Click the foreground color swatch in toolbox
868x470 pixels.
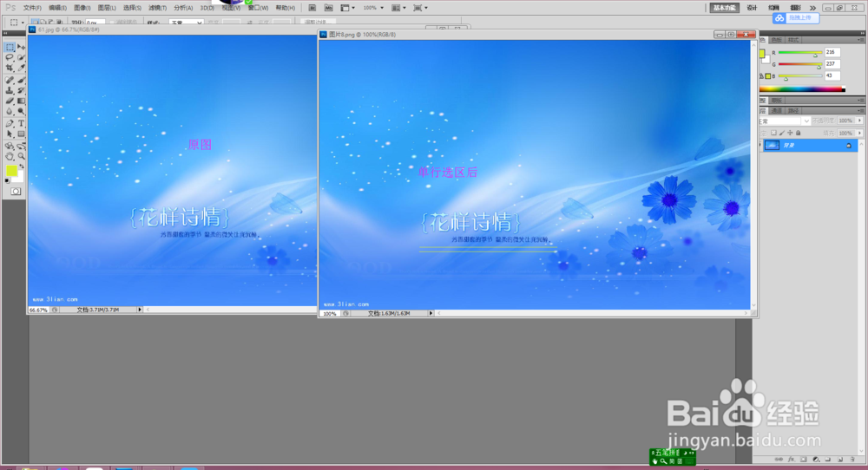click(11, 171)
